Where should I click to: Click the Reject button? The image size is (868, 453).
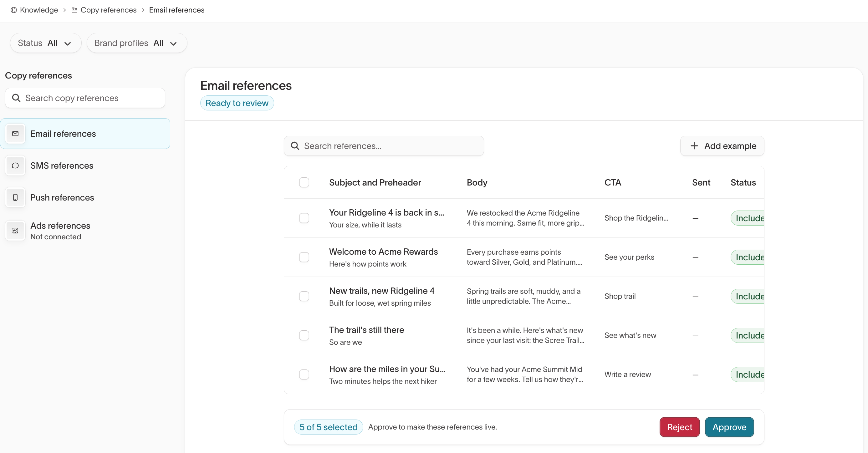(680, 427)
